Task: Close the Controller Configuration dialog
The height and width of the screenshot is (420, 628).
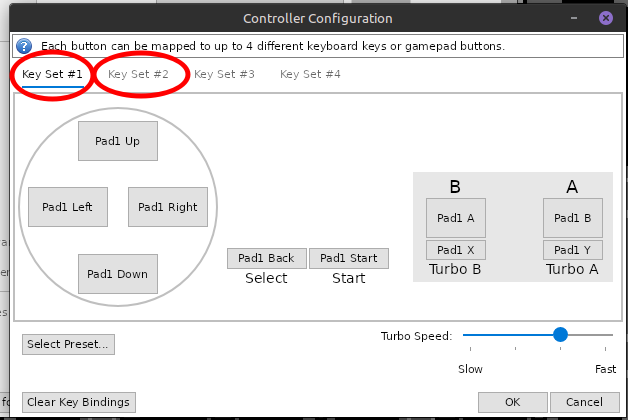Action: click(606, 18)
